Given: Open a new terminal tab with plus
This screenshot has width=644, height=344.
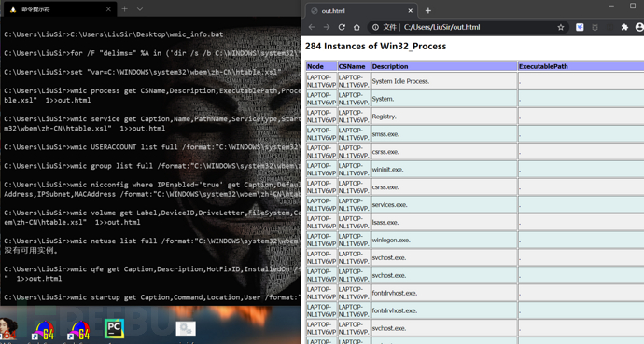Looking at the screenshot, I should click(x=124, y=9).
